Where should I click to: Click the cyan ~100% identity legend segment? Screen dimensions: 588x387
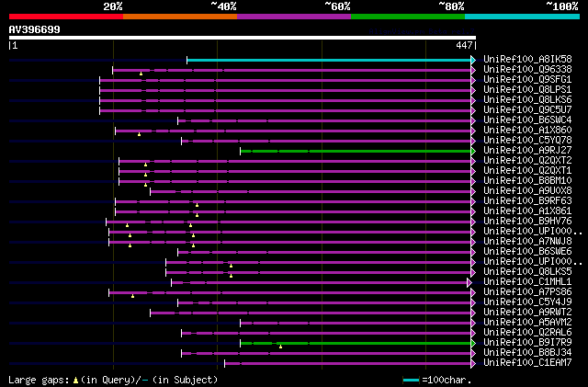[x=523, y=17]
